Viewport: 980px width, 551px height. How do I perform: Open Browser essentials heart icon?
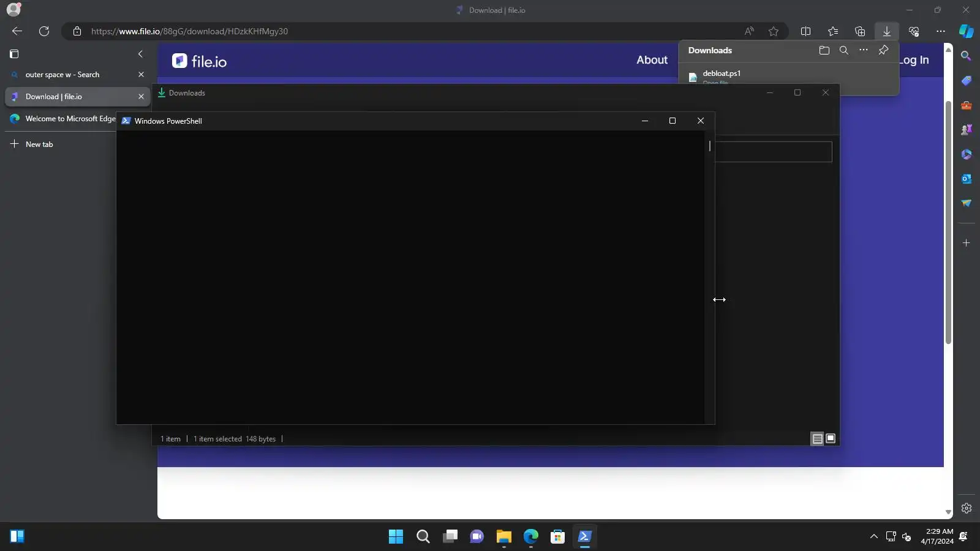point(914,31)
